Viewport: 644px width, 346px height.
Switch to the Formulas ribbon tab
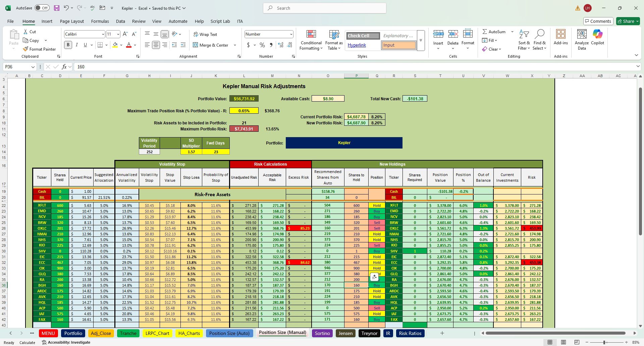pos(100,21)
